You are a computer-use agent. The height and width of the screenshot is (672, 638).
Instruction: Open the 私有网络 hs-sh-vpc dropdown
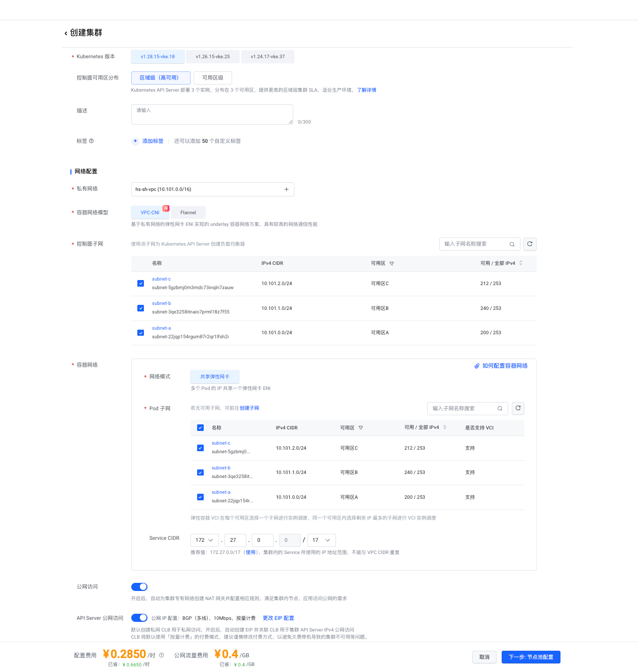pyautogui.click(x=212, y=189)
